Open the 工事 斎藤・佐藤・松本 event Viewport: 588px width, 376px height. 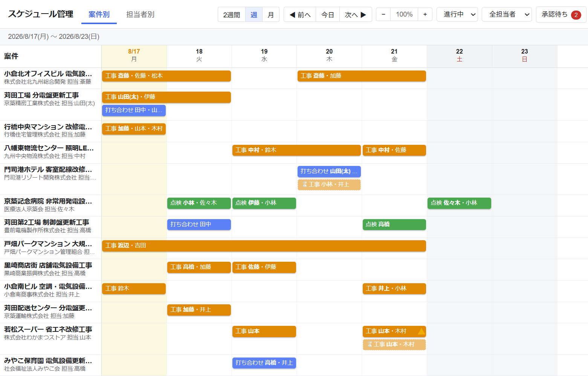166,76
